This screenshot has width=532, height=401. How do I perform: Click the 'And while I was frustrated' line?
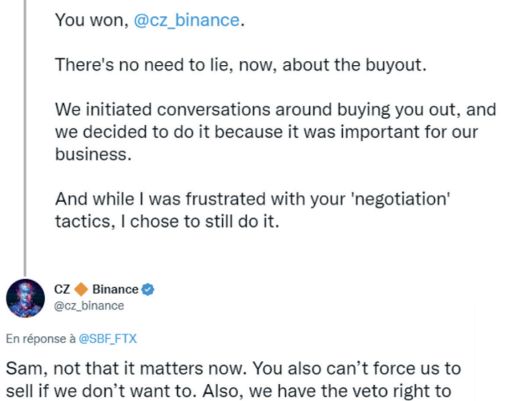click(x=252, y=199)
